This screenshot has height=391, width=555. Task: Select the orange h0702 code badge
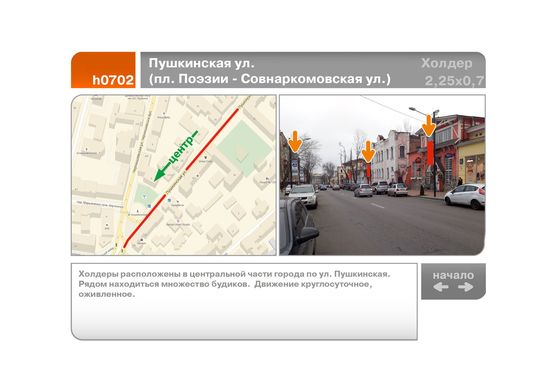[x=103, y=70]
